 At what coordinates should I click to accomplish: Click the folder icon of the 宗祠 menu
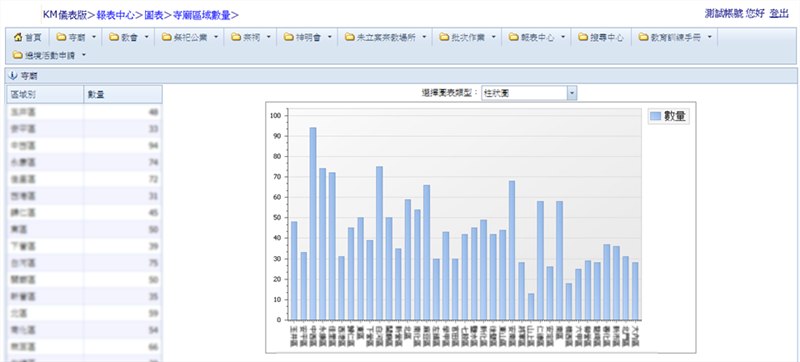pyautogui.click(x=236, y=37)
